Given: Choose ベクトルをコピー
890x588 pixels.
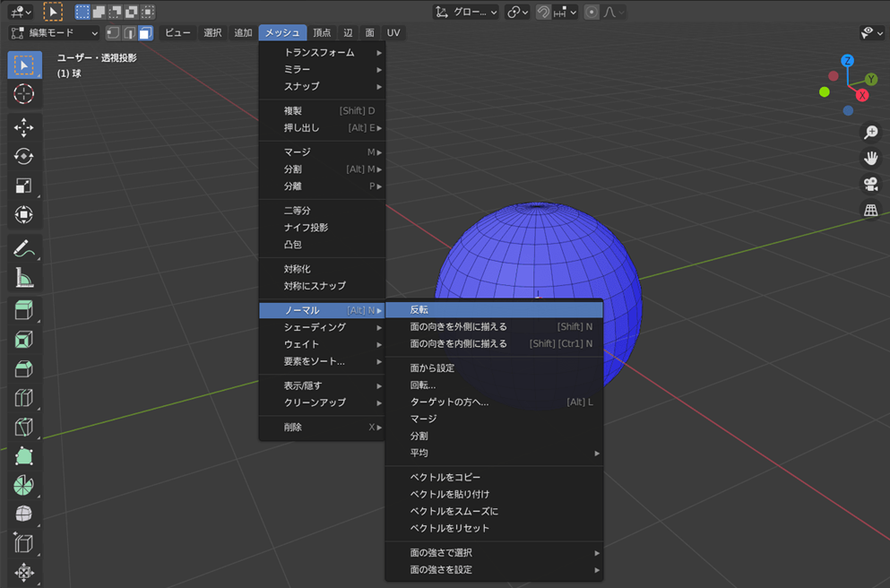Looking at the screenshot, I should [494, 478].
